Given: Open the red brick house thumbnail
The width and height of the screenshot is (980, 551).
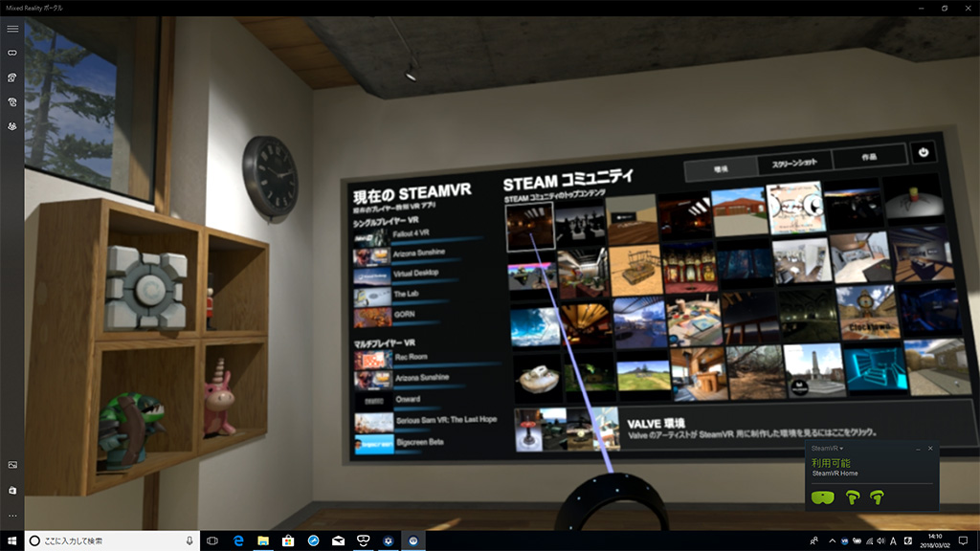Looking at the screenshot, I should 739,211.
